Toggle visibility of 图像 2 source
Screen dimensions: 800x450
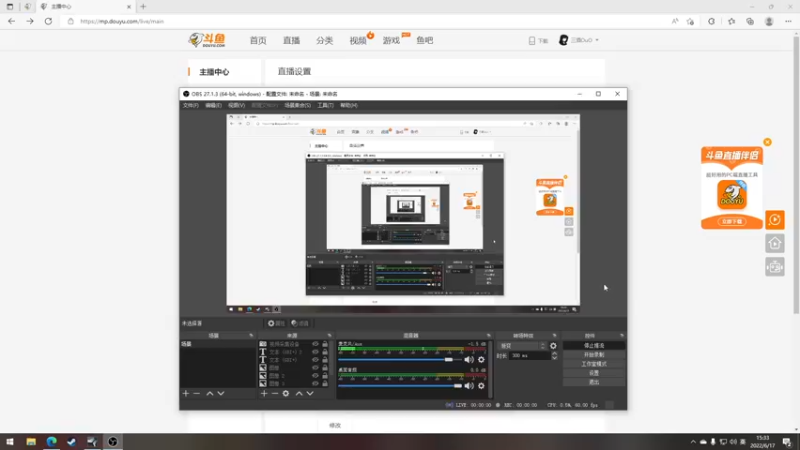coord(315,376)
